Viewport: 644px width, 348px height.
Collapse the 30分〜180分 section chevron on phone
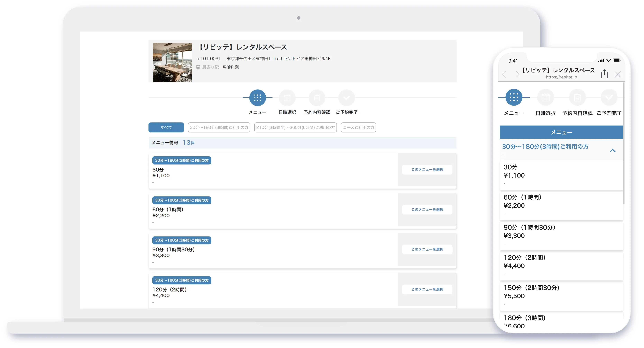coord(613,150)
